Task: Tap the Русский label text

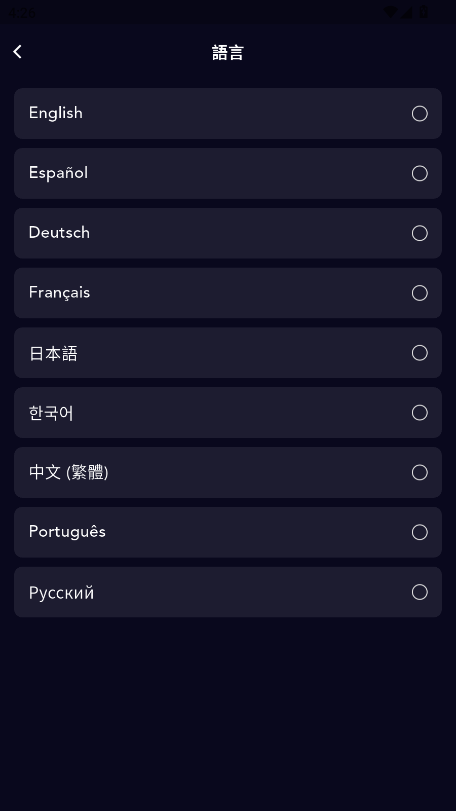Action: 61,593
